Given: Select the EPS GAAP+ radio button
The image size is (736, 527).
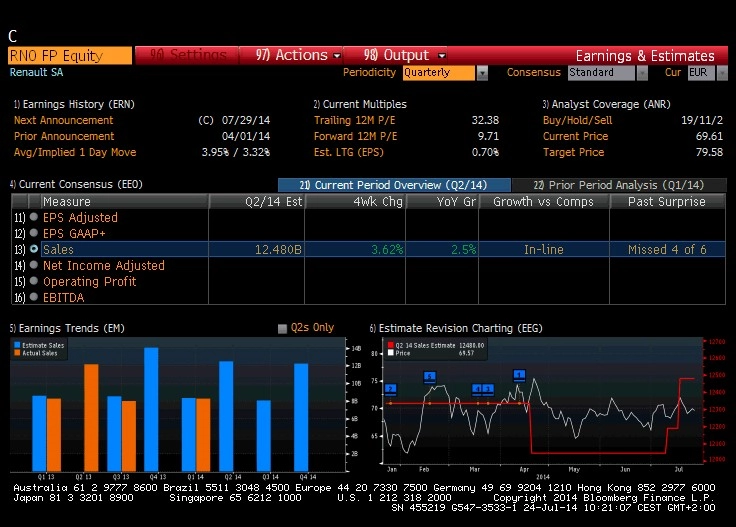Looking at the screenshot, I should click(x=34, y=233).
